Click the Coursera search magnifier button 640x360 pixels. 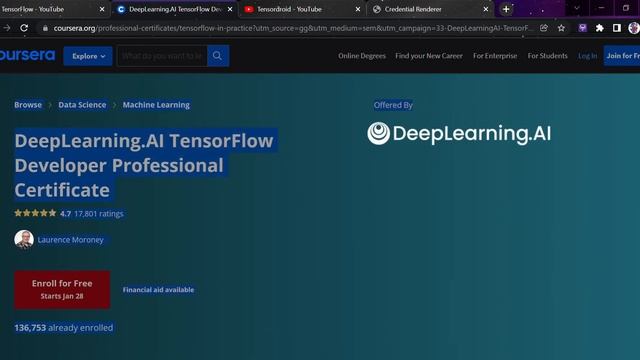[x=218, y=56]
